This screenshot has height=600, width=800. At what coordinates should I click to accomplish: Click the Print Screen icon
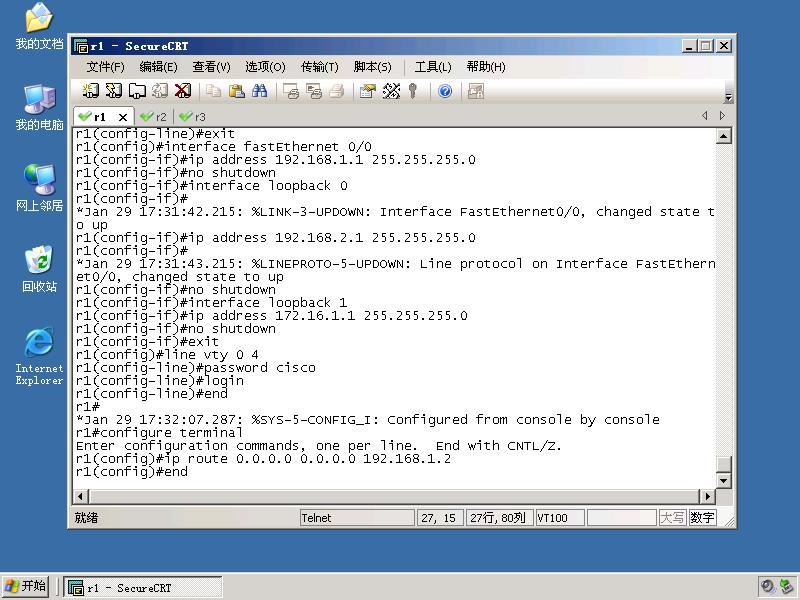pos(291,91)
